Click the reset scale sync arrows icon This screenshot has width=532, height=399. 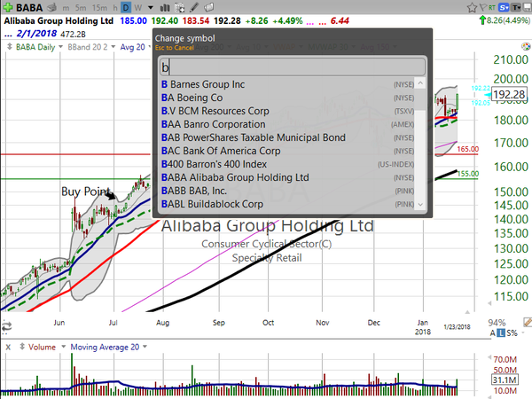click(6, 326)
